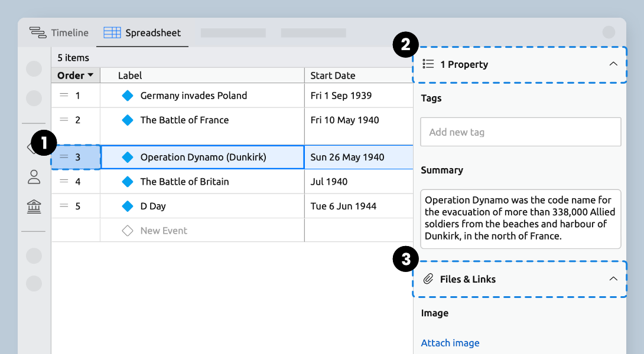
Task: Click the Attach image link
Action: [x=450, y=343]
